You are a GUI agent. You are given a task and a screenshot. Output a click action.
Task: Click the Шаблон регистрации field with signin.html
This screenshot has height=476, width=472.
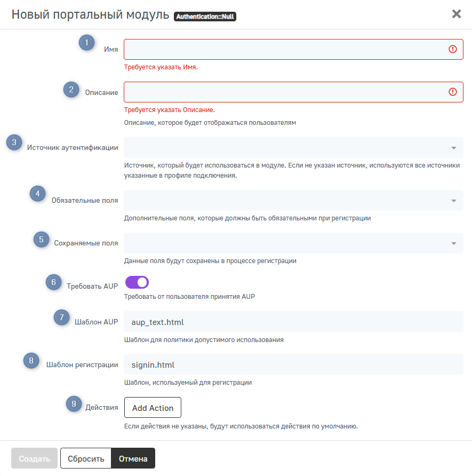pos(293,364)
